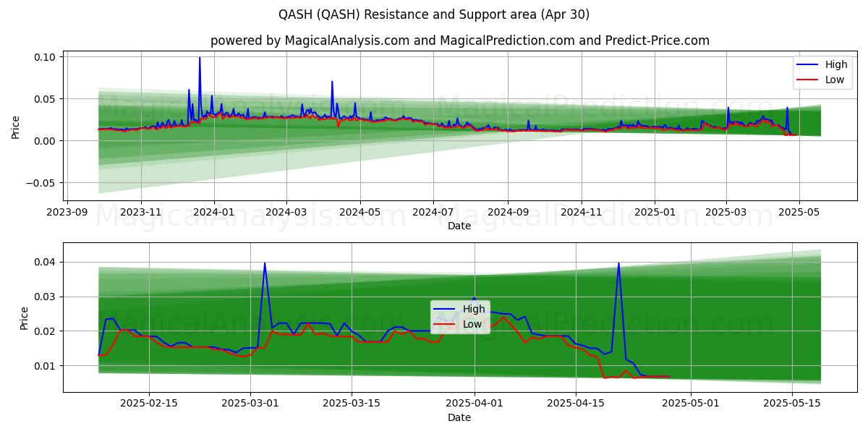
Task: Click the top chart date tick 2024-07
Action: click(x=433, y=213)
